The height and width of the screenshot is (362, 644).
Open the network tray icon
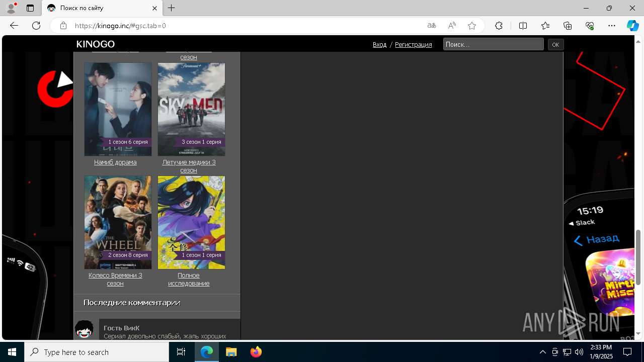click(567, 352)
